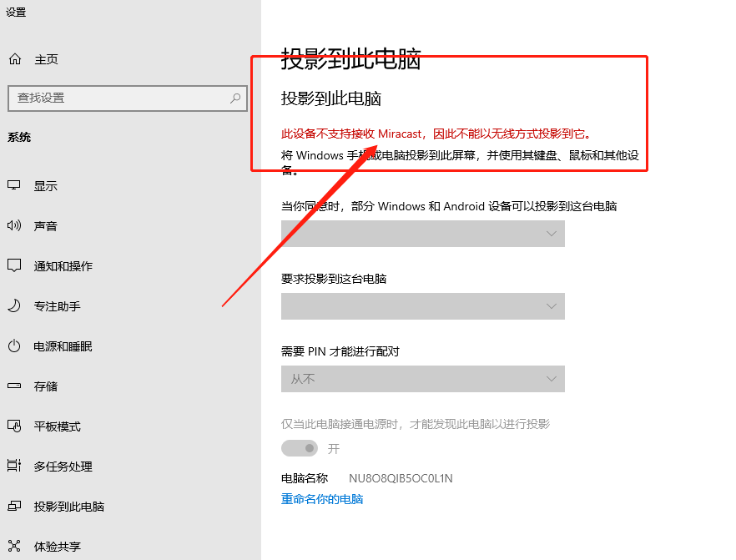
Task: Click the Project to this PC icon
Action: 14,506
